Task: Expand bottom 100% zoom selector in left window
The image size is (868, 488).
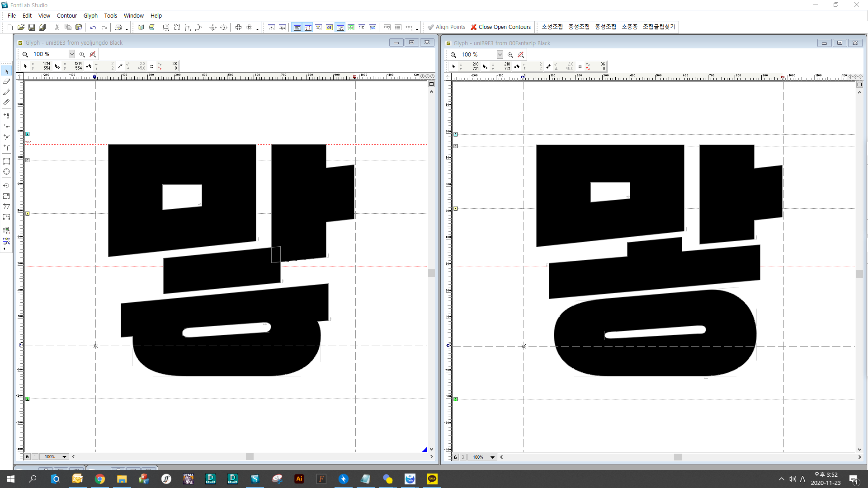Action: tap(64, 457)
